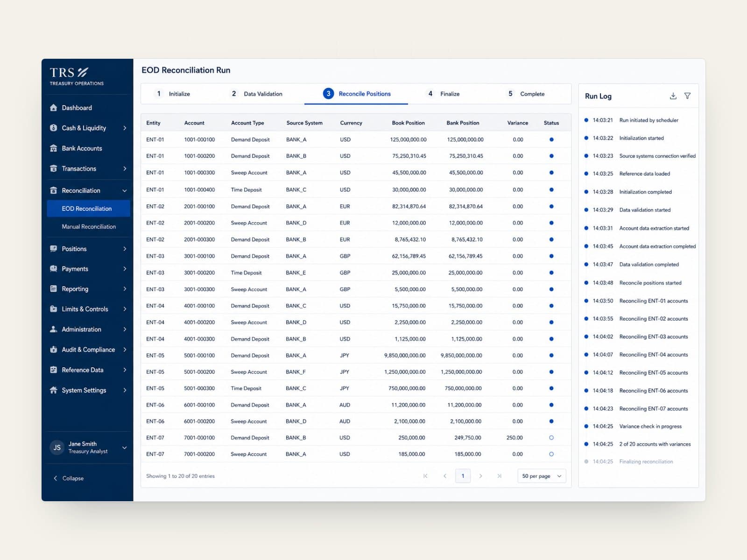747x560 pixels.
Task: Click the Reporting sidebar icon
Action: pos(54,289)
